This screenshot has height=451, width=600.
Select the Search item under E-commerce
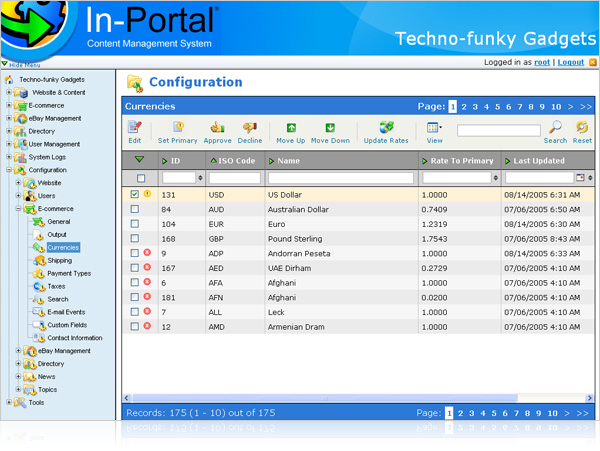[58, 299]
